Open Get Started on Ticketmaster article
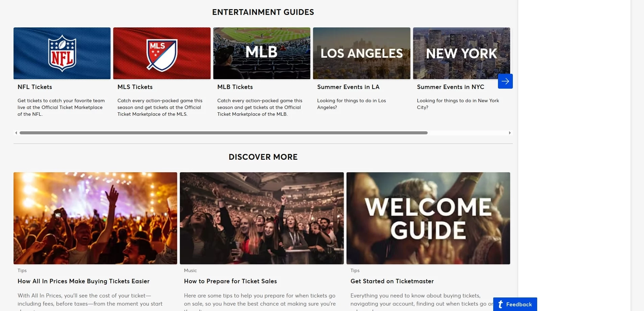Image resolution: width=644 pixels, height=311 pixels. [392, 281]
